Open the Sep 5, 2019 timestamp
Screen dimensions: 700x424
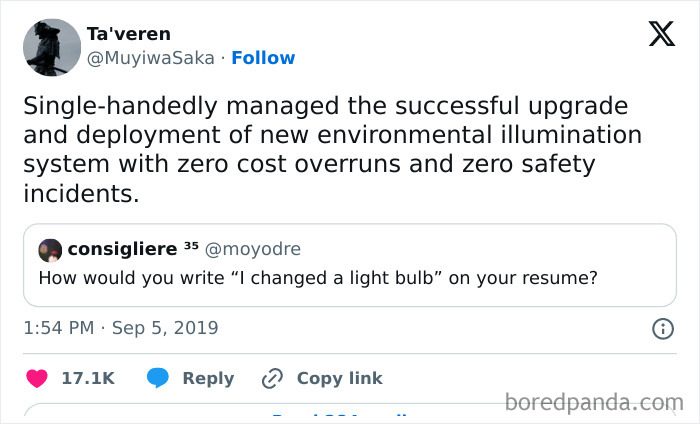[118, 328]
